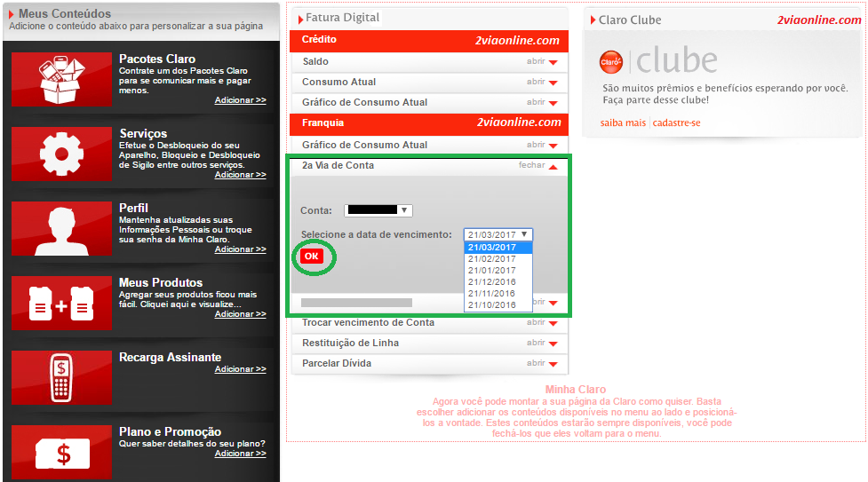This screenshot has width=868, height=482.
Task: Add the Pacotes Claro content
Action: coord(240,100)
